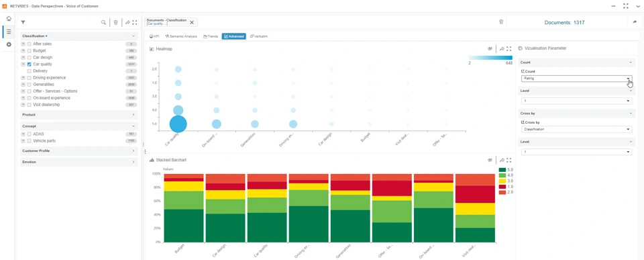The height and width of the screenshot is (260, 644).
Task: Click the Heatmap title icon
Action: tap(152, 49)
